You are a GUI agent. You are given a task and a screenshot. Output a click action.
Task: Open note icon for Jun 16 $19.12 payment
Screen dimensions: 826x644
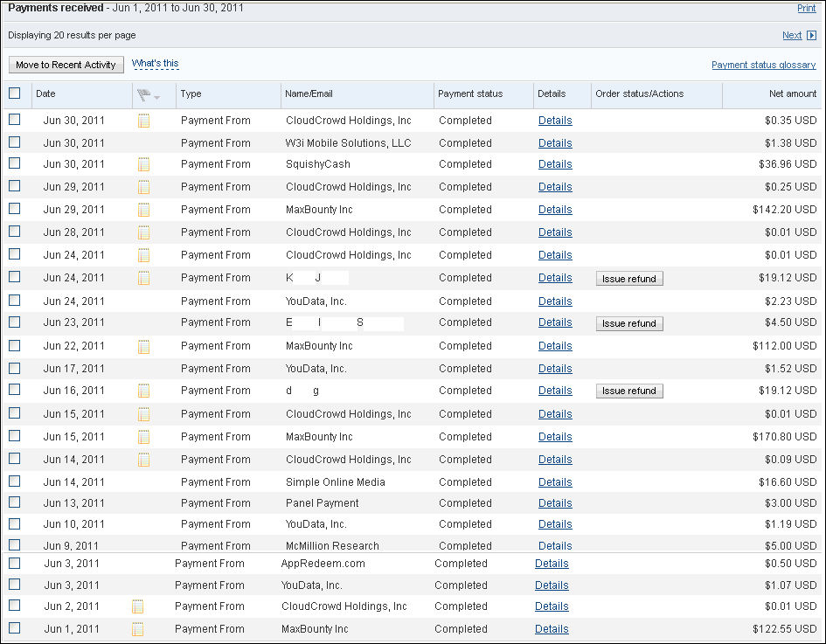point(144,391)
